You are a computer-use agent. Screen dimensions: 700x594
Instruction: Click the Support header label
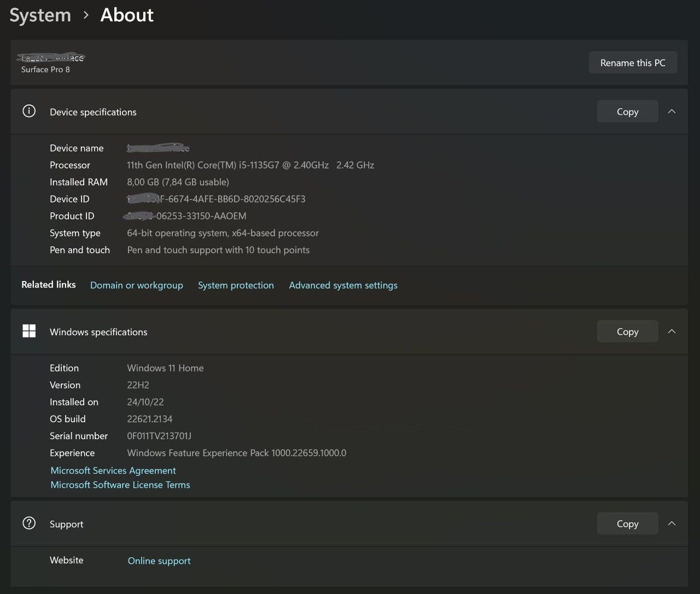pos(67,524)
